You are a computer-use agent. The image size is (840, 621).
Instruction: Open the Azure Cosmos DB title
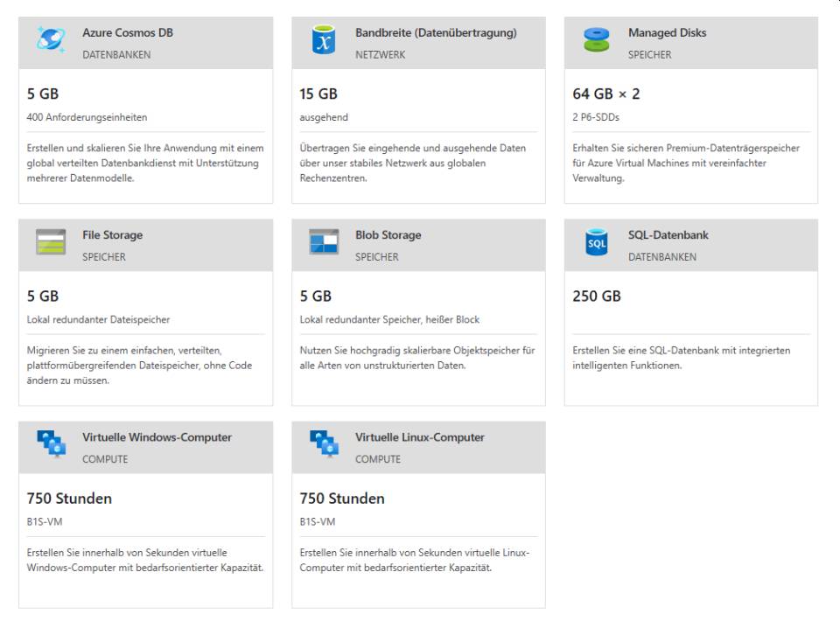(x=128, y=32)
